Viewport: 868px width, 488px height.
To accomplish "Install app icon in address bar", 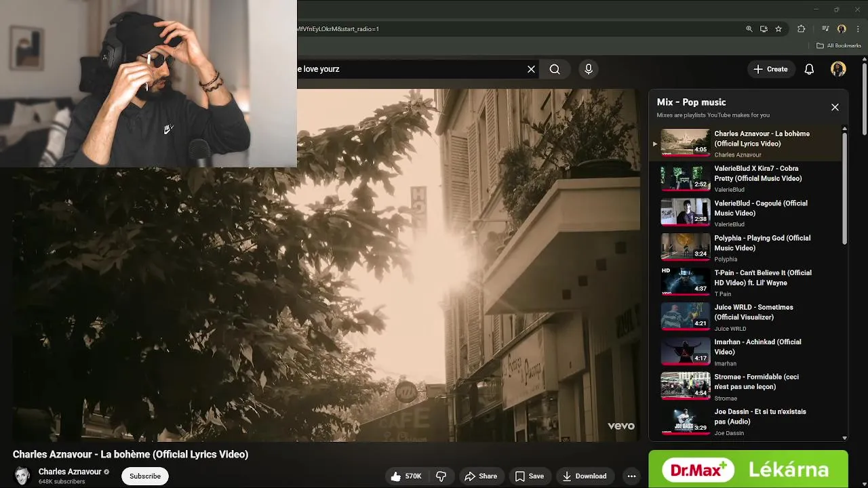I will [764, 29].
